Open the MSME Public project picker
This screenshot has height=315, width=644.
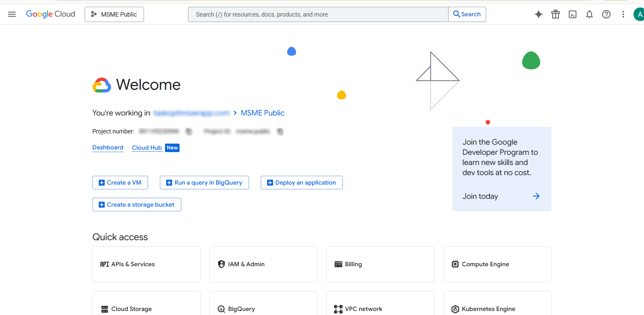click(x=114, y=14)
